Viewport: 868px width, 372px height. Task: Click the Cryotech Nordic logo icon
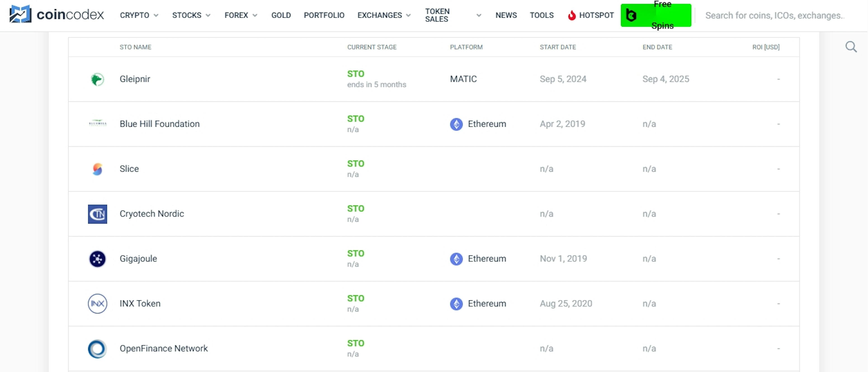(x=97, y=214)
